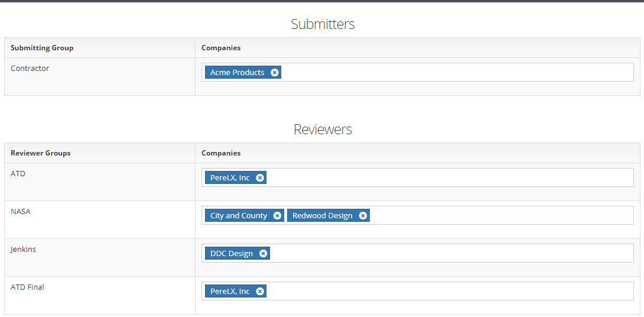Screen dimensions: 644x317
Task: Remove PereLX, Inc from ATD Final
Action: [x=260, y=291]
